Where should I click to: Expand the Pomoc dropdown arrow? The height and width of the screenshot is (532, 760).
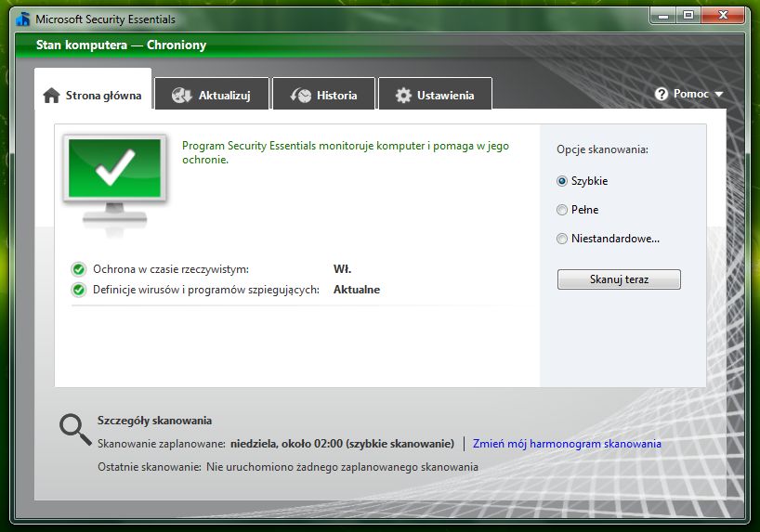(x=719, y=94)
